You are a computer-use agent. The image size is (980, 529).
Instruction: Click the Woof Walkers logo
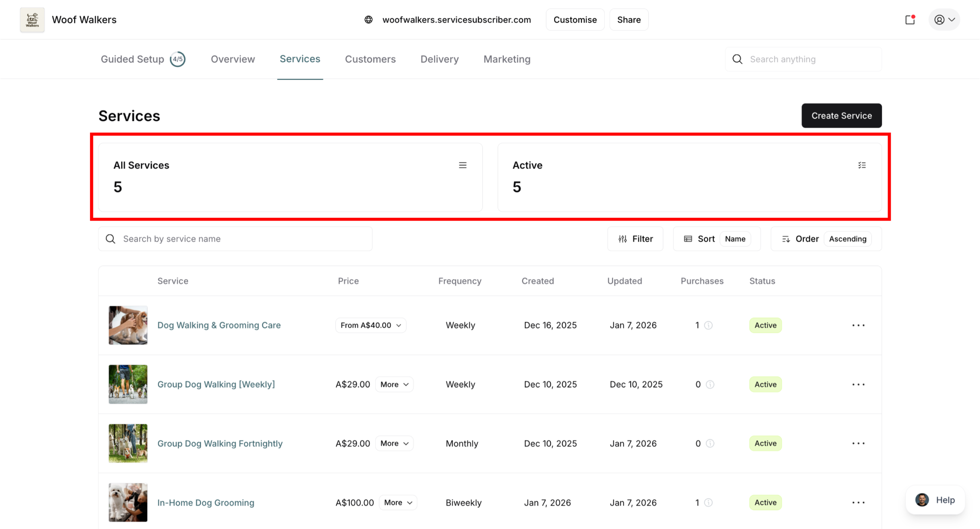(x=32, y=20)
